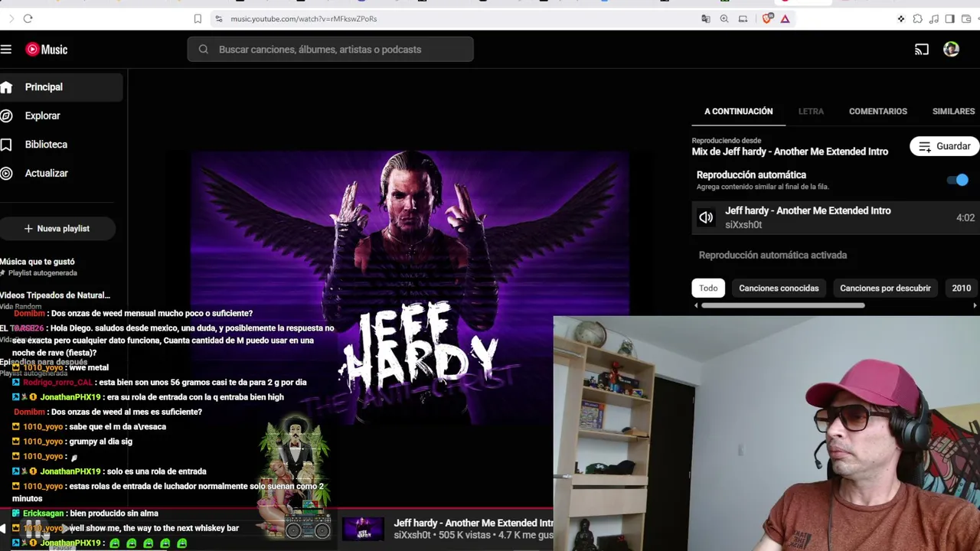
Task: Bookmark this page with the bookmark icon
Action: 198,18
